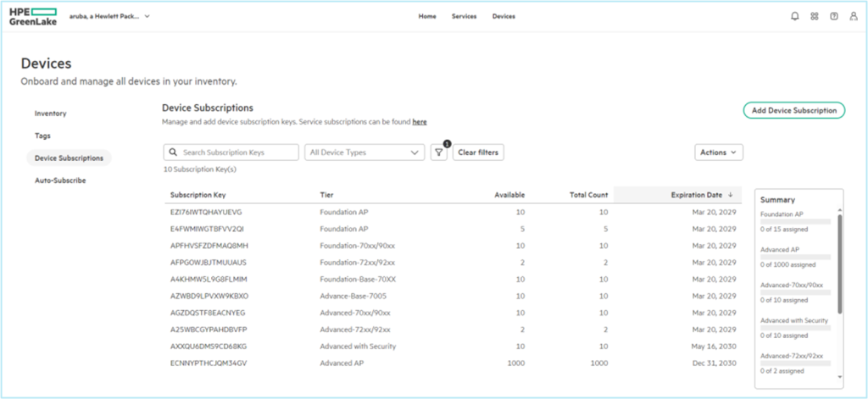The image size is (868, 399).
Task: Open the user profile icon
Action: [853, 16]
